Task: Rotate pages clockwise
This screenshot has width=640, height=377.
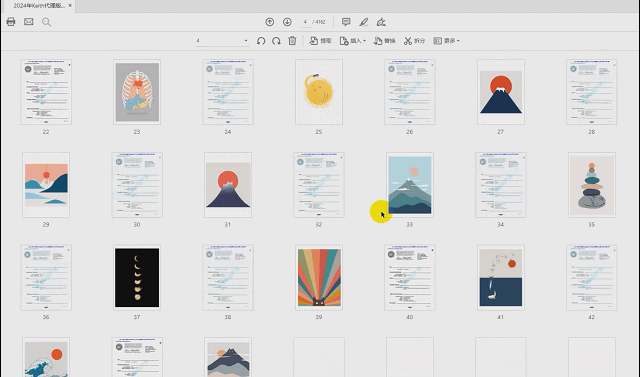Action: pyautogui.click(x=276, y=41)
